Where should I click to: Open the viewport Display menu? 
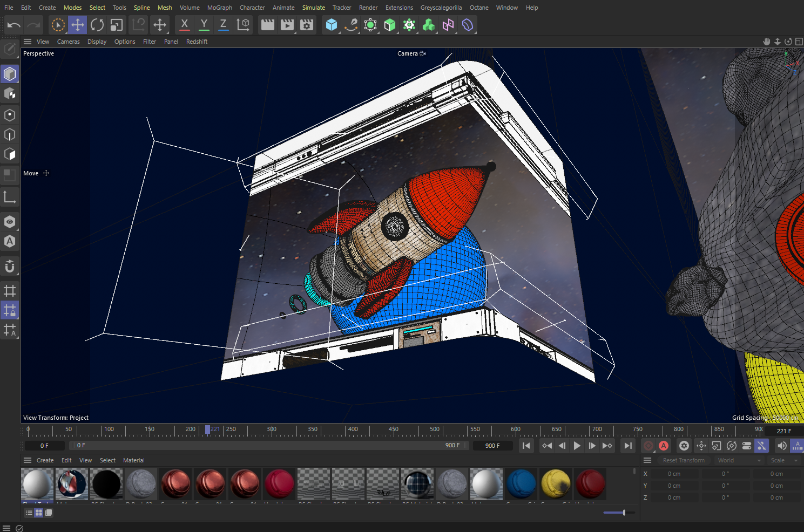coord(97,42)
